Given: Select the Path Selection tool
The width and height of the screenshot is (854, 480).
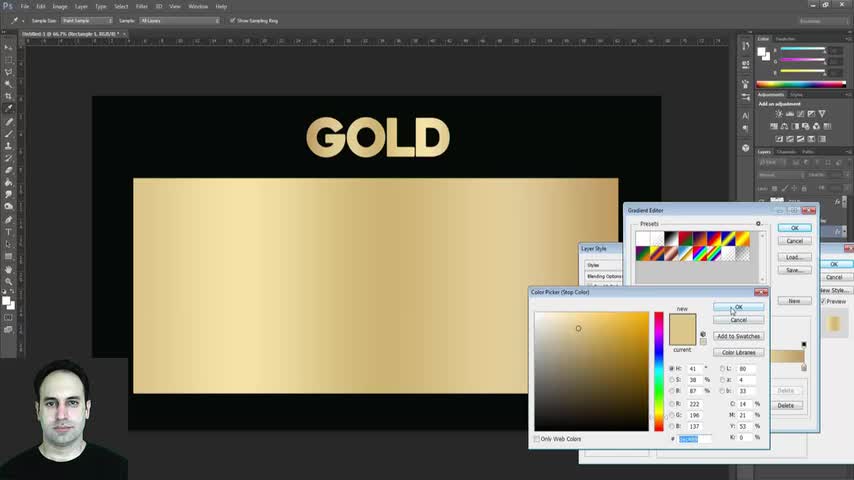Looking at the screenshot, I should pyautogui.click(x=8, y=244).
